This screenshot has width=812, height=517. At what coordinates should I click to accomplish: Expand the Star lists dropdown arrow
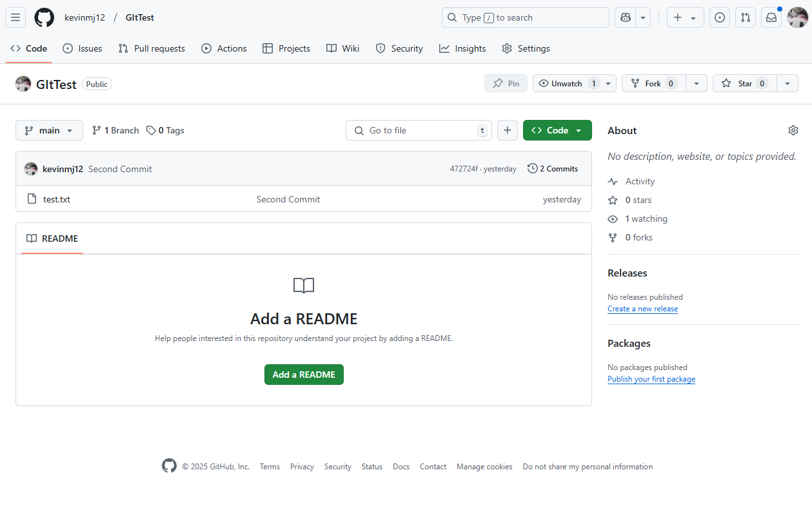[787, 84]
